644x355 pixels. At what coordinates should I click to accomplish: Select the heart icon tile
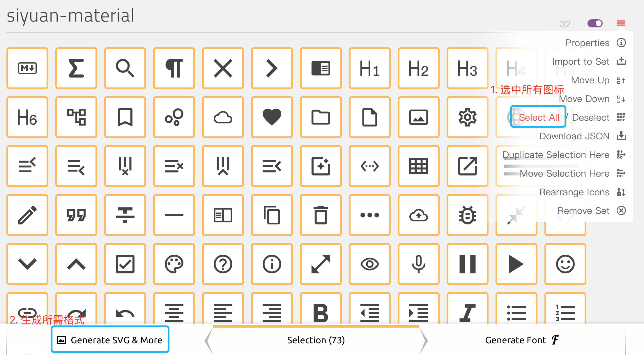272,117
